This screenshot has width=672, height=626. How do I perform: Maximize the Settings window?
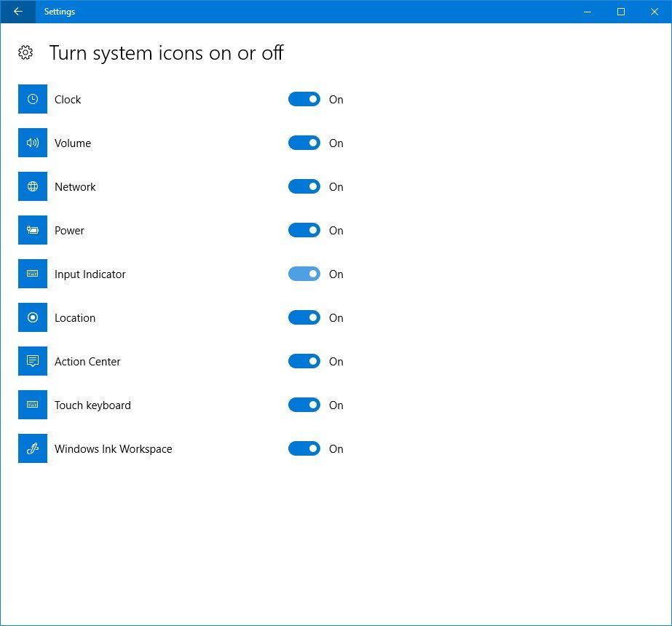(x=621, y=12)
